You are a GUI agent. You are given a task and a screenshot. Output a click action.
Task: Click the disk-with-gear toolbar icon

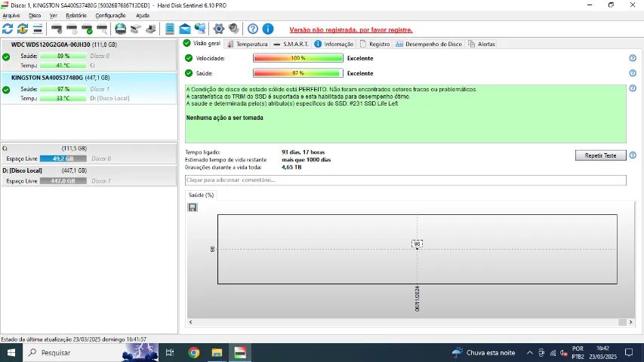pyautogui.click(x=57, y=29)
